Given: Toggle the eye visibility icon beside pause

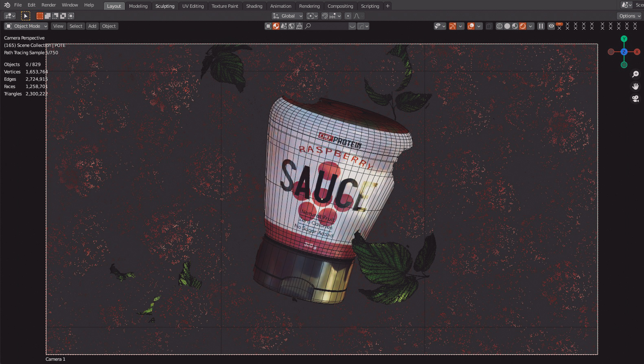Looking at the screenshot, I should pyautogui.click(x=551, y=26).
